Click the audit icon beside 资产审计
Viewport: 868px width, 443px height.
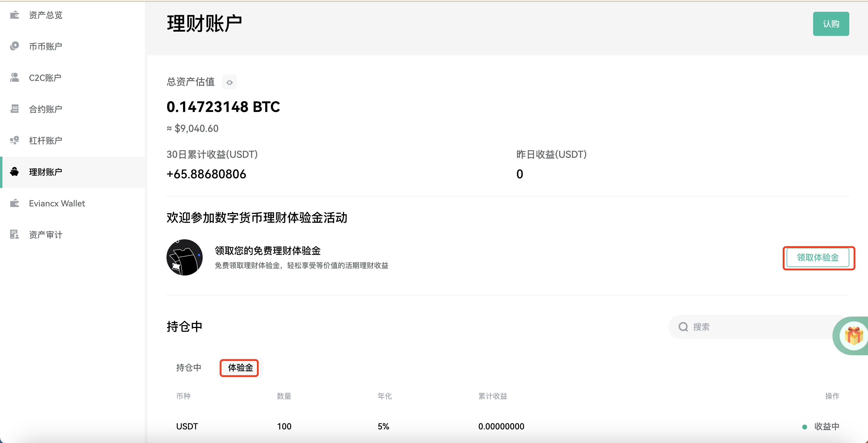14,234
